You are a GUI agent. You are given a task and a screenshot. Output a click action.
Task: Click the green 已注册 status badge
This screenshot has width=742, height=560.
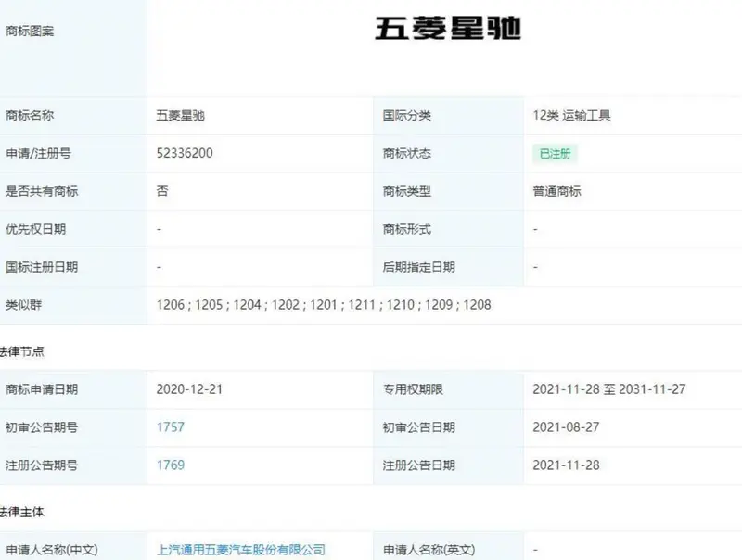[x=553, y=154]
